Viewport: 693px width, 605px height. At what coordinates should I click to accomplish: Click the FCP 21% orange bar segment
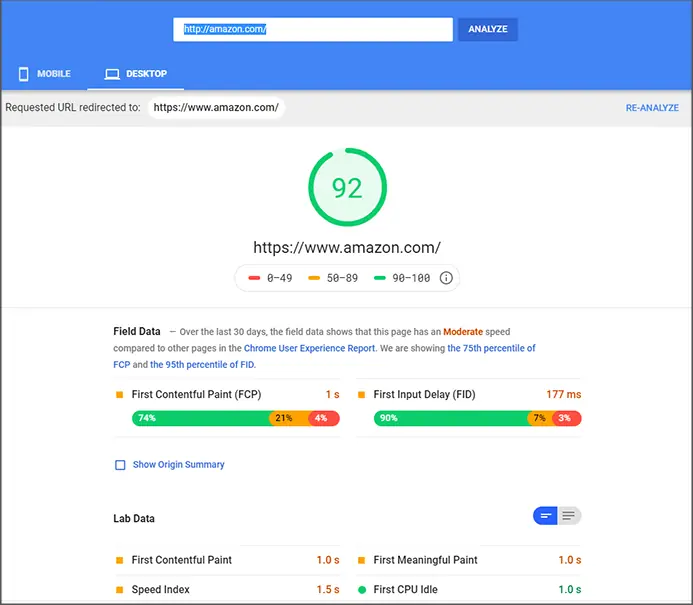point(289,418)
